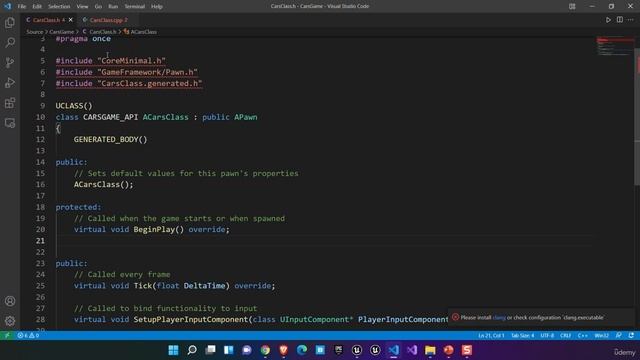Click APawn base class name
The height and width of the screenshot is (360, 640).
point(246,117)
